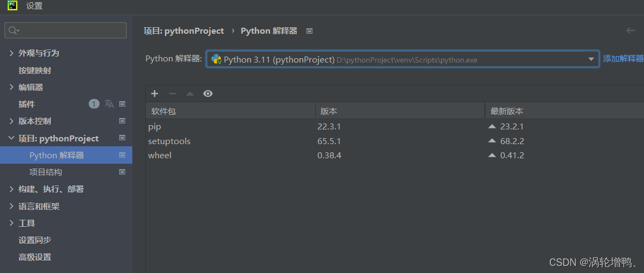Click upgrade arrow beside pip 23.2.1

492,127
